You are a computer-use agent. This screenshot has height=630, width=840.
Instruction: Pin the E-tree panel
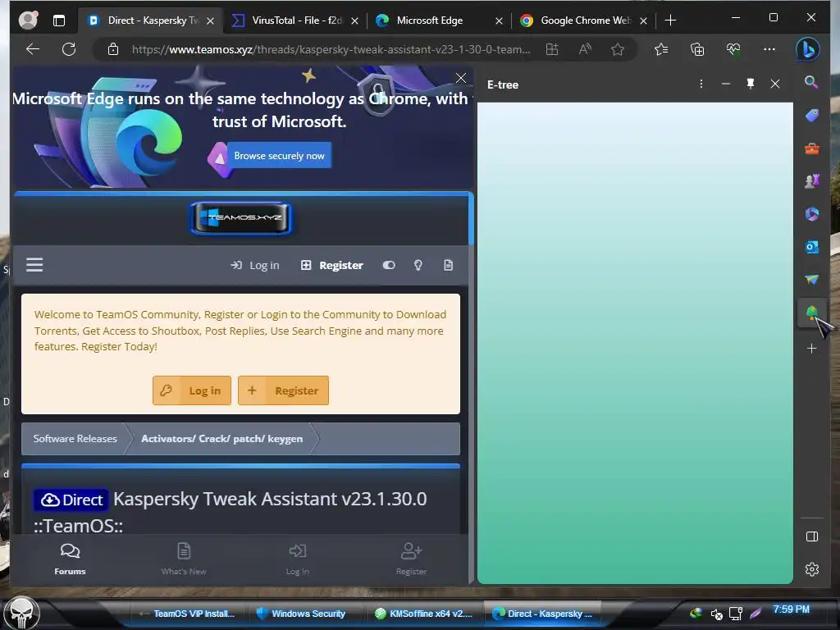click(x=751, y=84)
